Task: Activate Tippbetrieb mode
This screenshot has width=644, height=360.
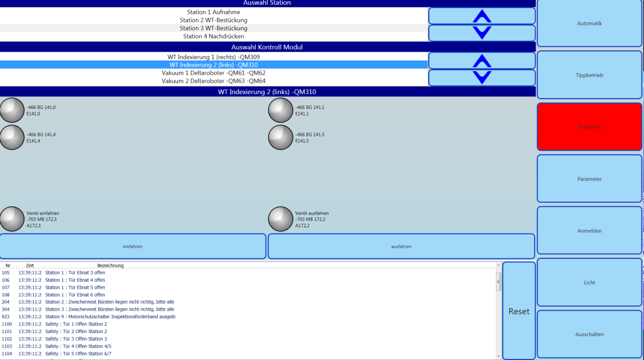Action: [589, 75]
